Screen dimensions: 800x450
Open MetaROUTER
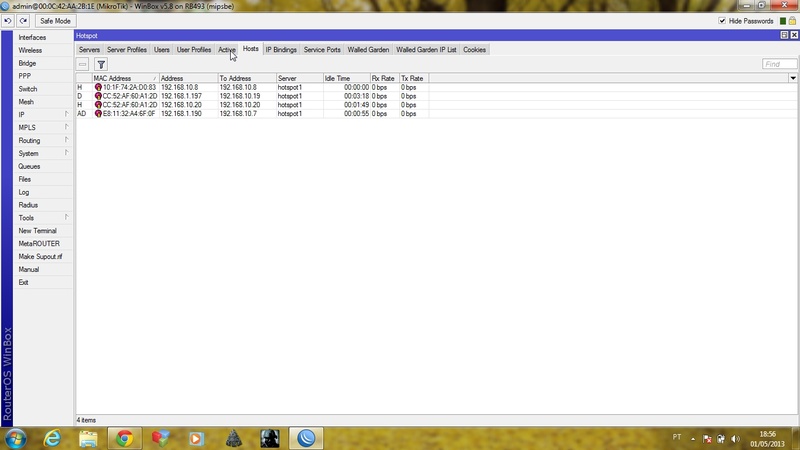click(x=43, y=243)
